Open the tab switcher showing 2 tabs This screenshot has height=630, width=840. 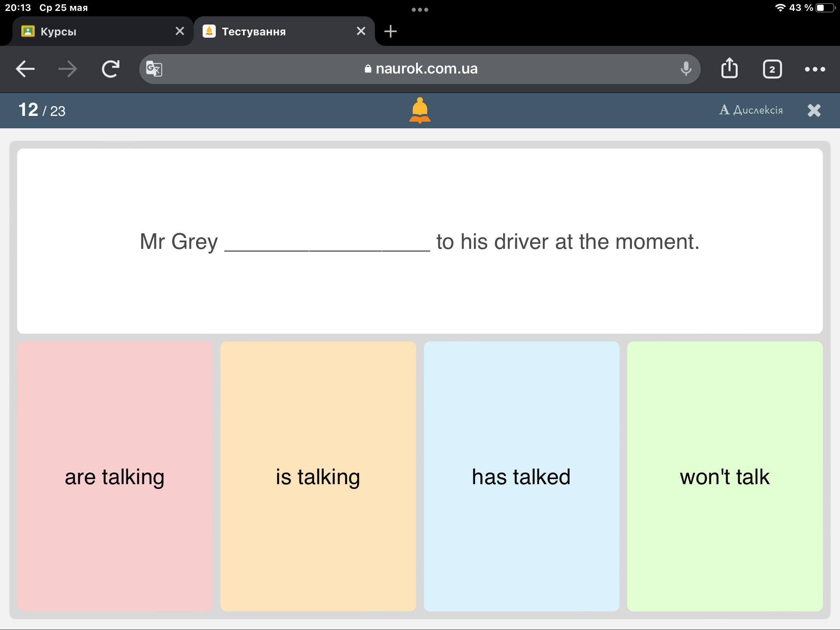click(x=772, y=69)
